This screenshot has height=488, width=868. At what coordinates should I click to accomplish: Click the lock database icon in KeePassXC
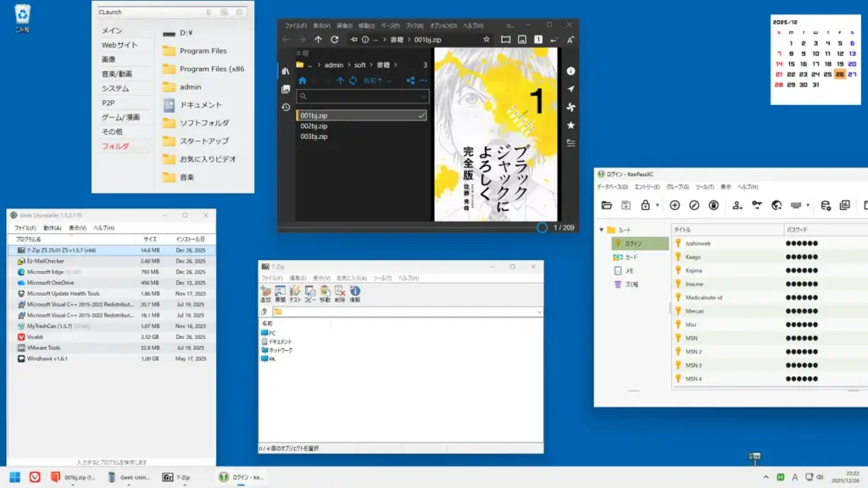point(646,205)
